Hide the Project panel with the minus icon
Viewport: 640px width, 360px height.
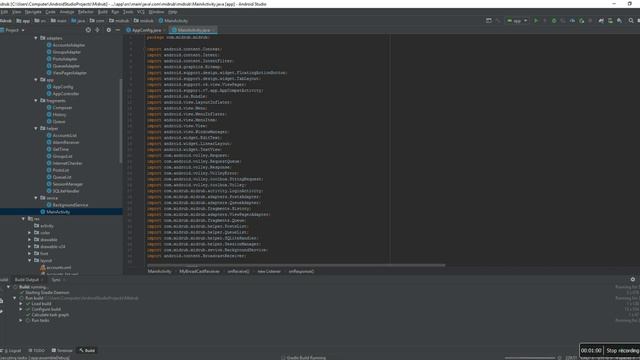point(118,30)
